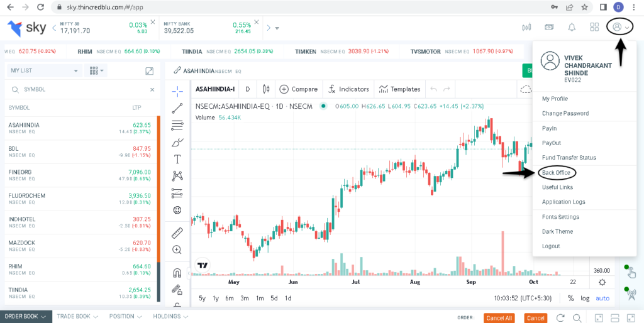This screenshot has height=323, width=644.
Task: Open the grid view options dropdown
Action: point(96,70)
